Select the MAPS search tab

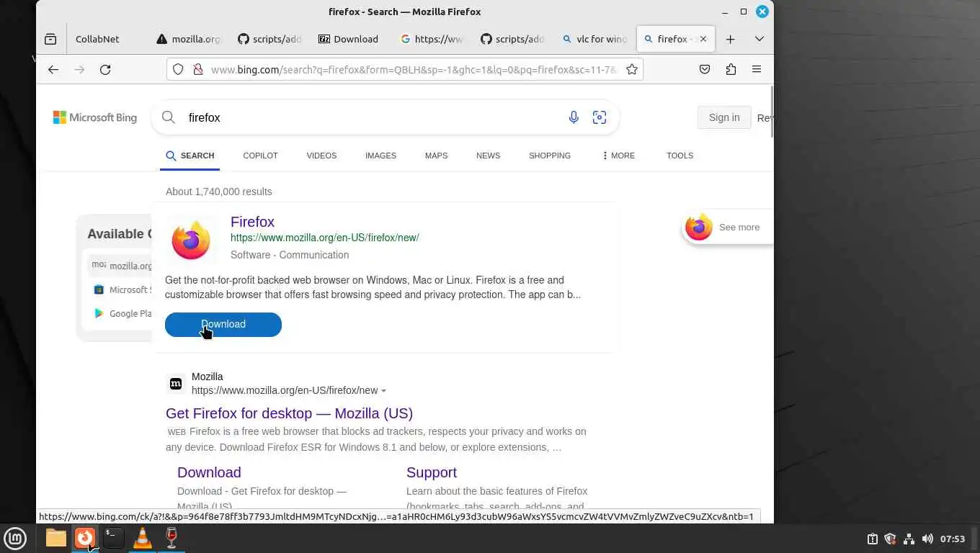tap(436, 156)
